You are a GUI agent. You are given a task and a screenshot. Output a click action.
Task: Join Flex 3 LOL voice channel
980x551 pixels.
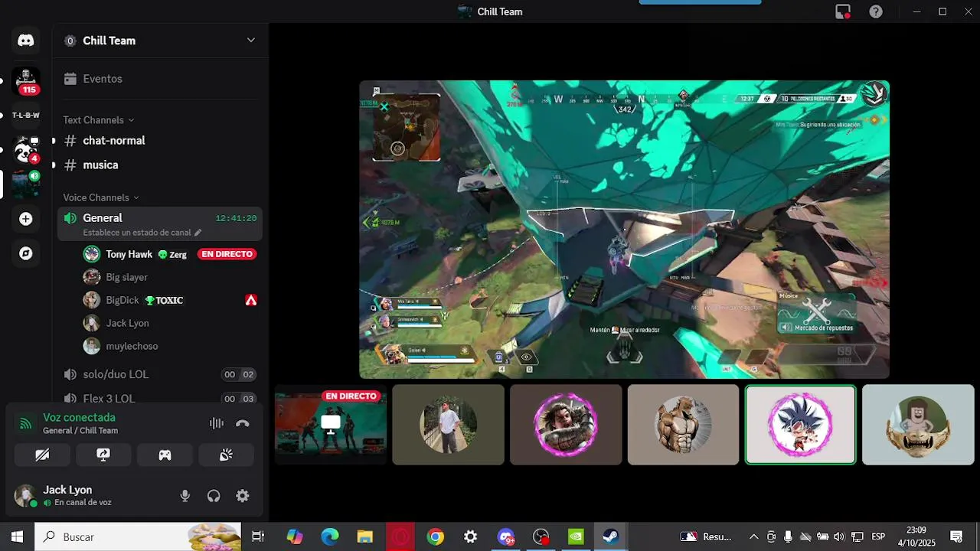pos(161,398)
